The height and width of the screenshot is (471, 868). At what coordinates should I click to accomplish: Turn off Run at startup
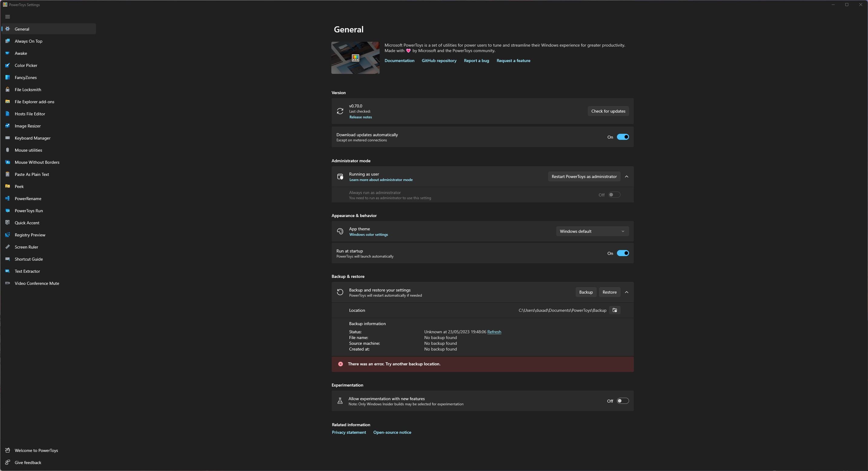(622, 253)
